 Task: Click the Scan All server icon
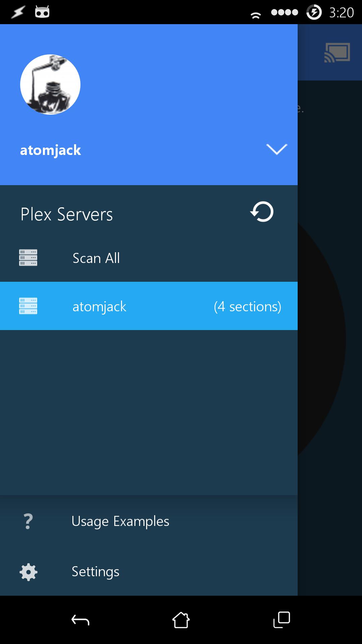(x=28, y=258)
